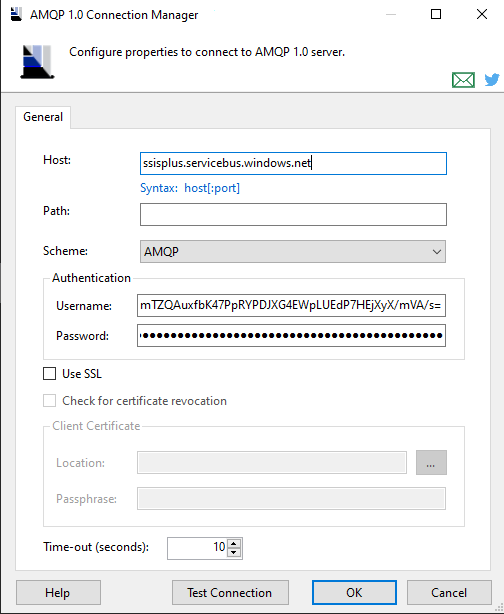Click the Test Connection button

point(230,592)
